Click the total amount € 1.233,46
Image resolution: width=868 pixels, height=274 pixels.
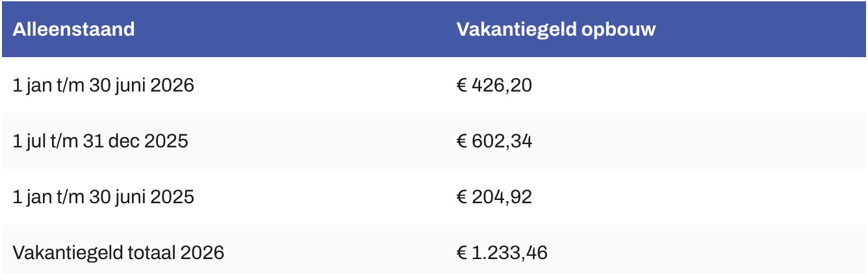pyautogui.click(x=502, y=253)
